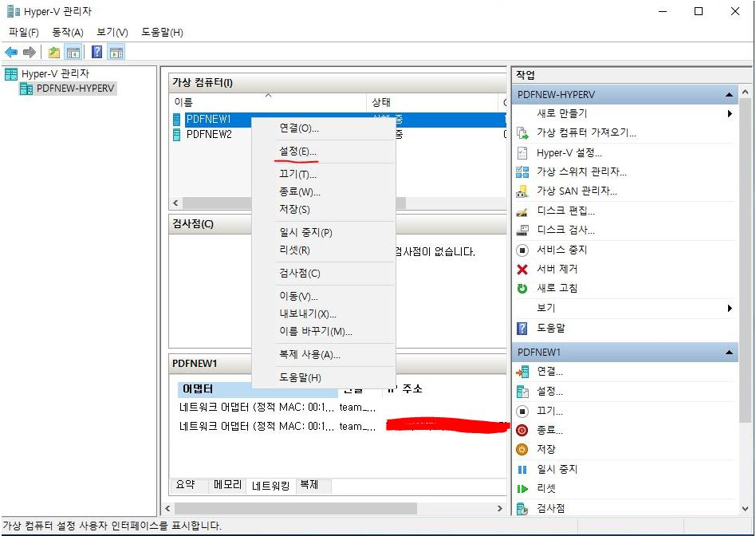Click the Help question mark toolbar icon
The width and height of the screenshot is (756, 536).
pyautogui.click(x=97, y=52)
